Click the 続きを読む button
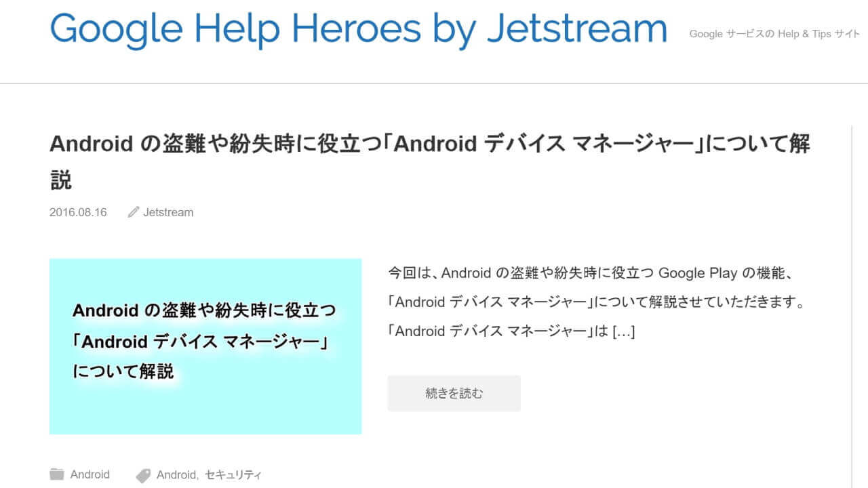 coord(454,393)
